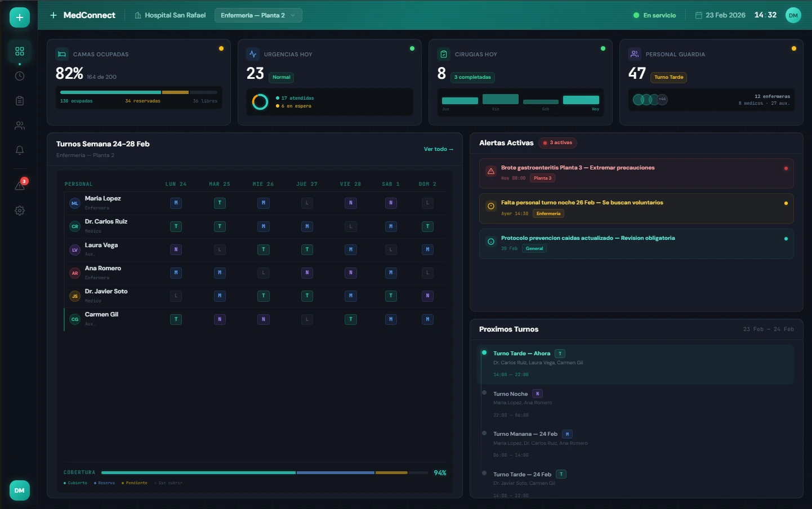
Task: Open the alerts triangle icon with badge
Action: [x=20, y=185]
